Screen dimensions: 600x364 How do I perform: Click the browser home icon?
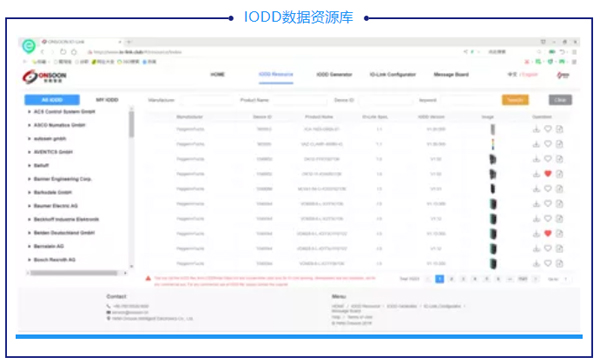74,52
